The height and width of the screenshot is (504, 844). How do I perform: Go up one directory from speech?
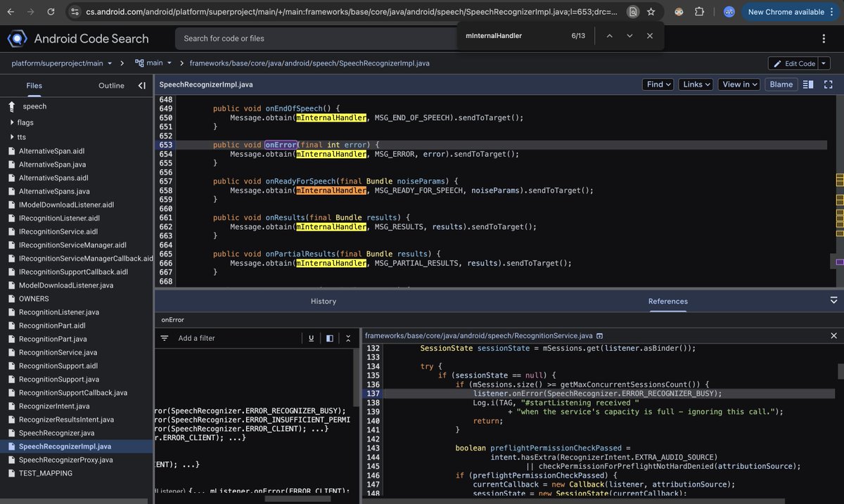pyautogui.click(x=11, y=107)
